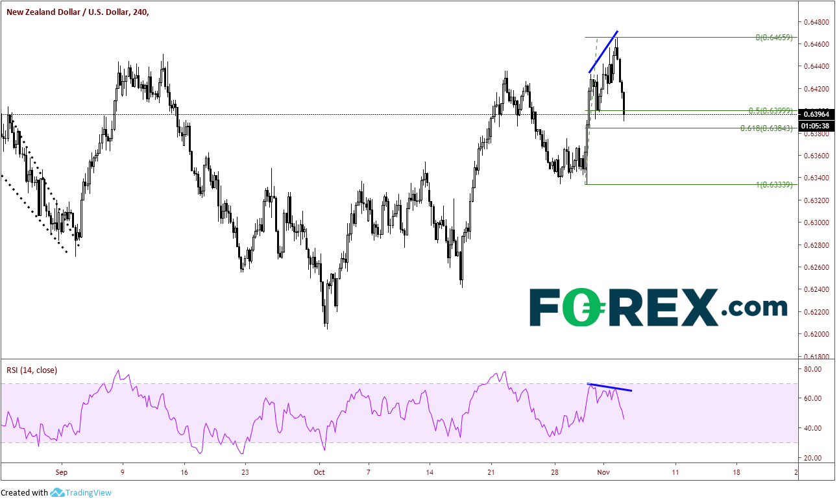Click the 0.62400 price axis label
The image size is (839, 504).
point(815,289)
